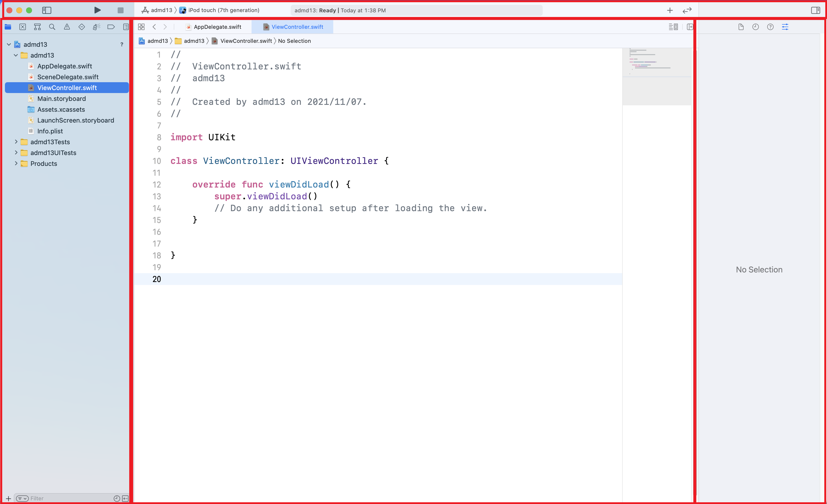827x504 pixels.
Task: Open the related items grid icon
Action: coord(141,27)
